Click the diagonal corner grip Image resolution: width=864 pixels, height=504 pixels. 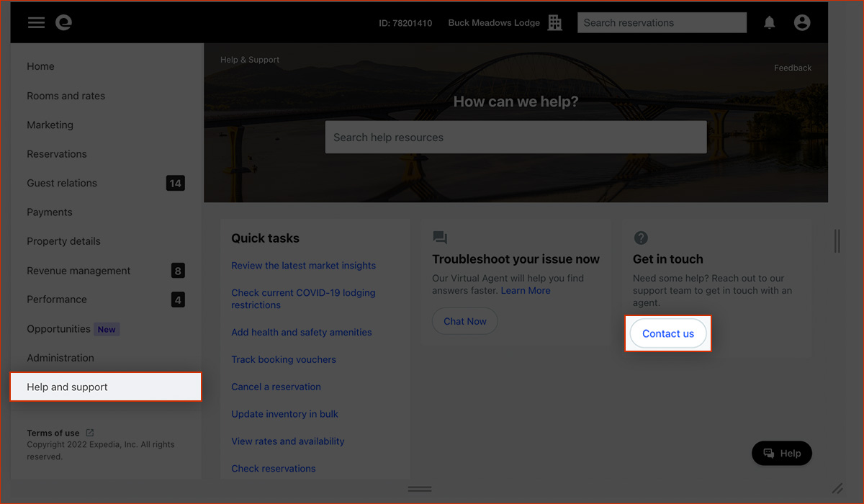click(x=837, y=489)
